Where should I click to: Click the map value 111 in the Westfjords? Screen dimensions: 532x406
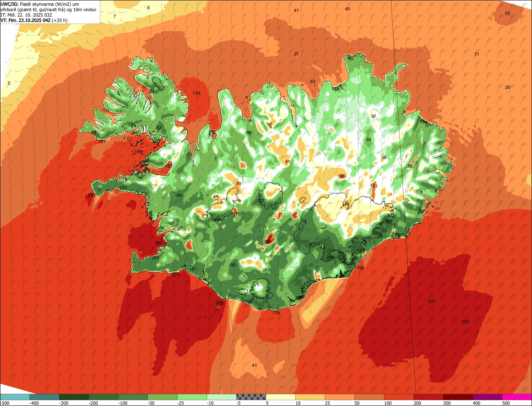click(x=106, y=111)
